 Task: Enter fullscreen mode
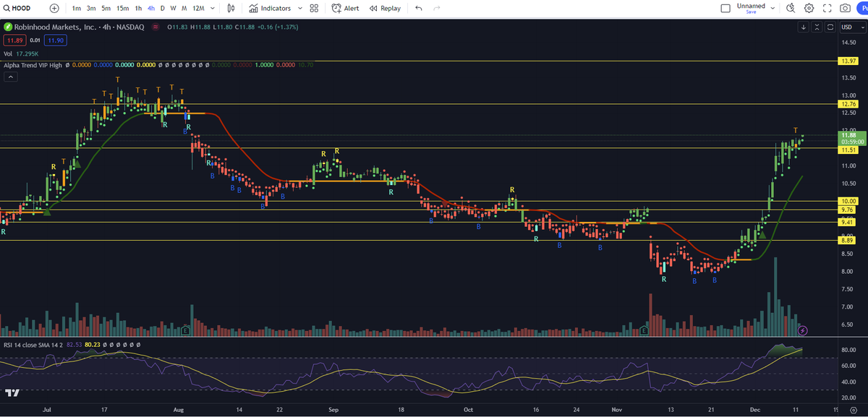pos(827,9)
